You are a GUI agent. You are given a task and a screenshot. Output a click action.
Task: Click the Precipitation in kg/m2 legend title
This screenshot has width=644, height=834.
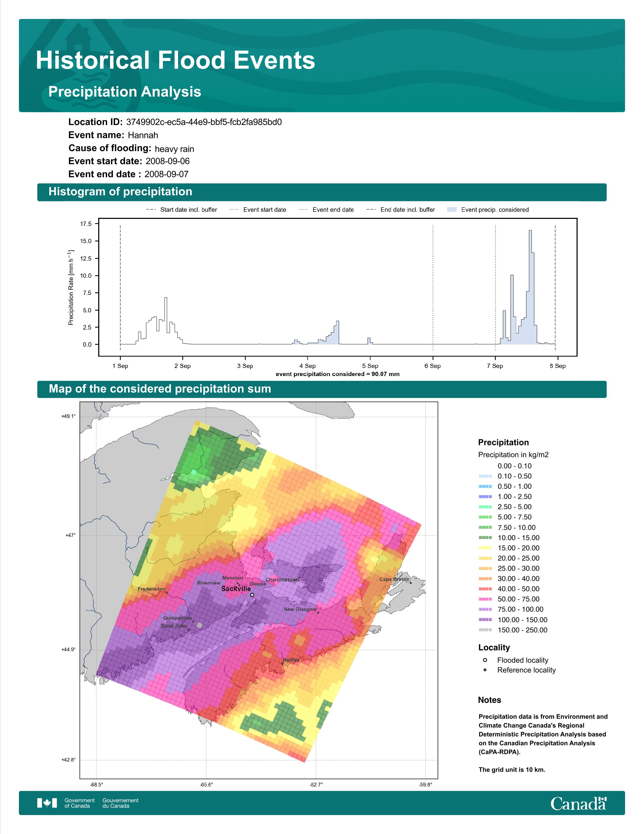[x=513, y=455]
